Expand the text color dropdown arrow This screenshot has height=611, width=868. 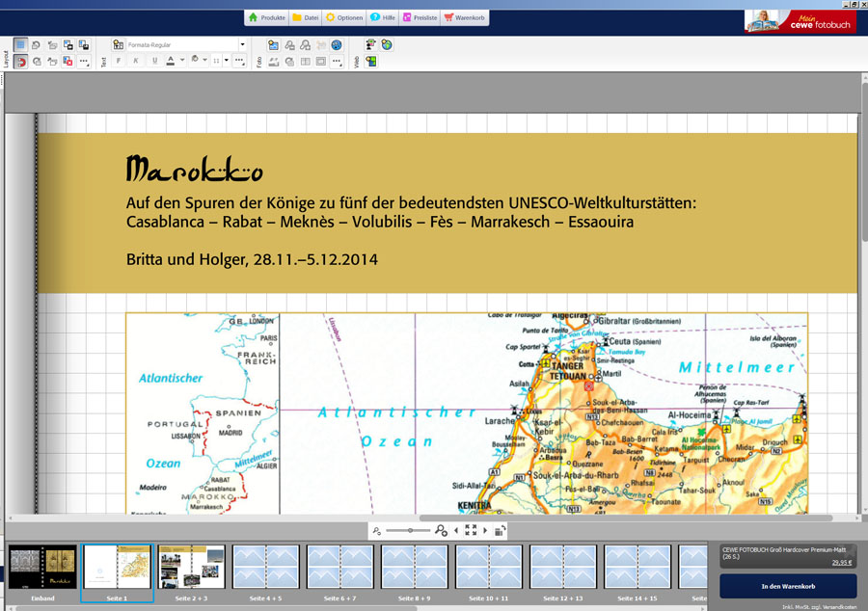click(182, 61)
